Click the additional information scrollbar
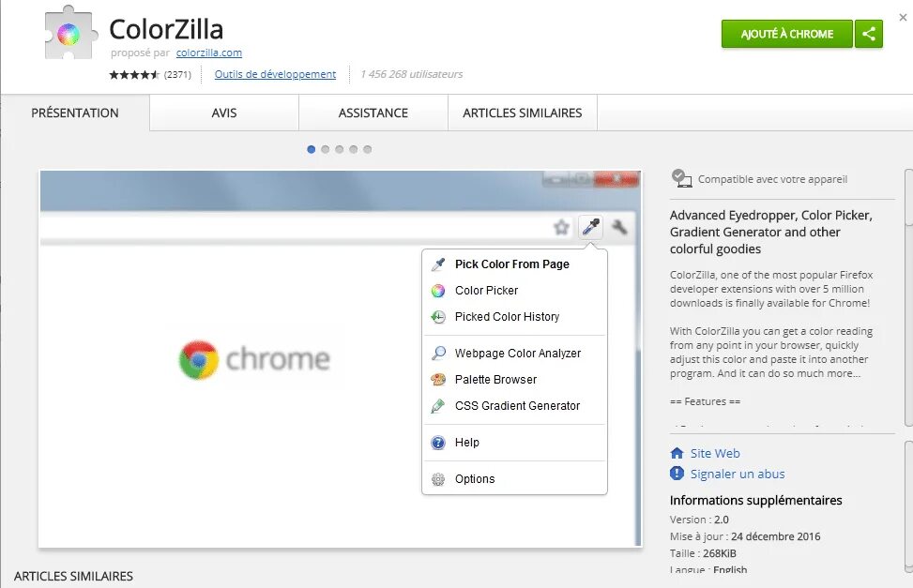This screenshot has height=588, width=913. pyautogui.click(x=908, y=507)
